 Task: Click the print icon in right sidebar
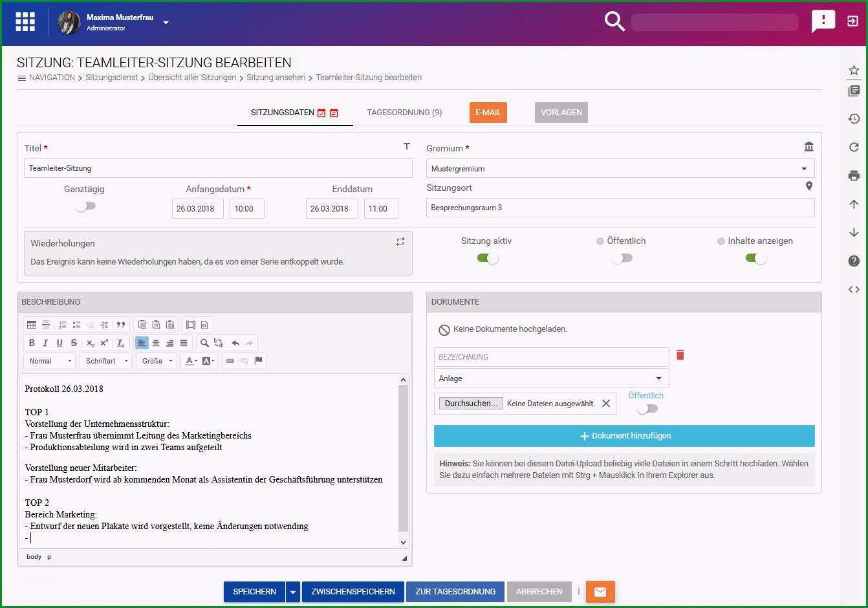pyautogui.click(x=854, y=175)
